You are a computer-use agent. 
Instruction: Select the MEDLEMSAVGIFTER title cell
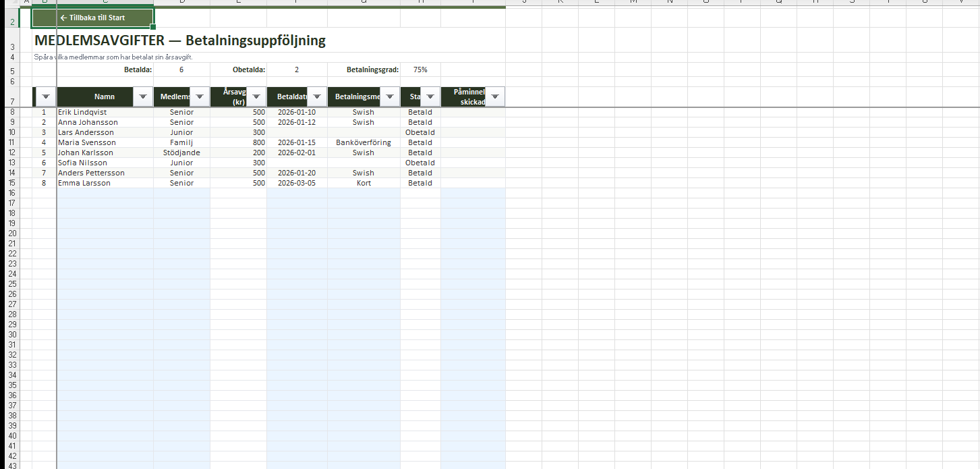coord(179,40)
